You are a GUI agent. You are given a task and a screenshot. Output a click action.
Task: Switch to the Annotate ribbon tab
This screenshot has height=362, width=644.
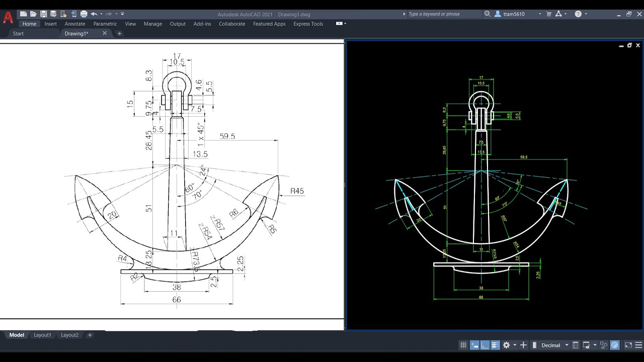click(x=75, y=24)
